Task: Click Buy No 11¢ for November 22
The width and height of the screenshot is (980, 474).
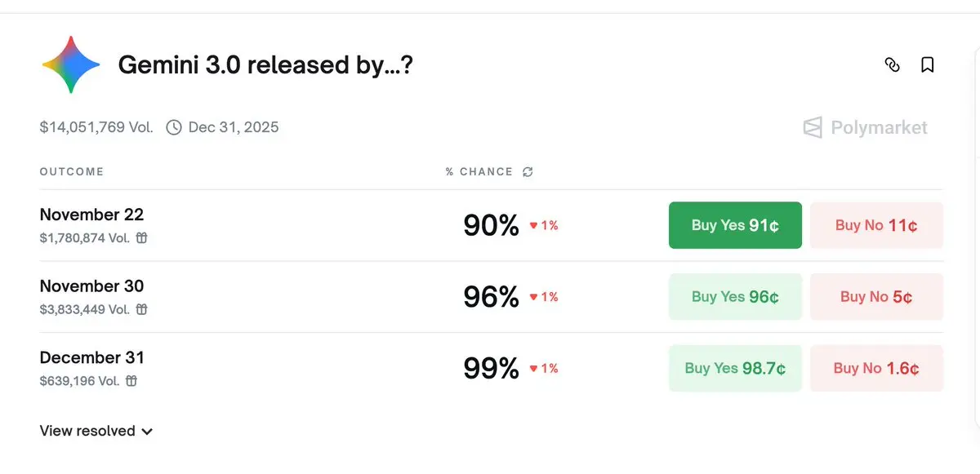Action: click(876, 225)
